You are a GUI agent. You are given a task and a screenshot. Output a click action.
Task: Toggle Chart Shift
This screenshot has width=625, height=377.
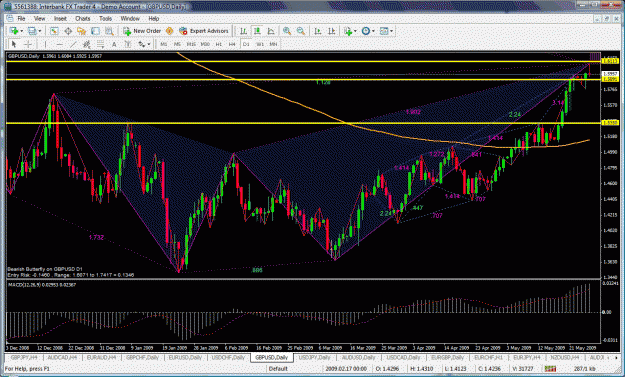point(331,31)
